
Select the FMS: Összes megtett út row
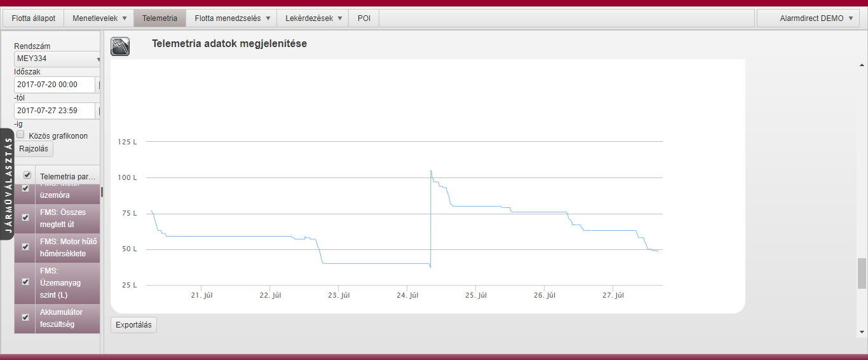pos(57,218)
